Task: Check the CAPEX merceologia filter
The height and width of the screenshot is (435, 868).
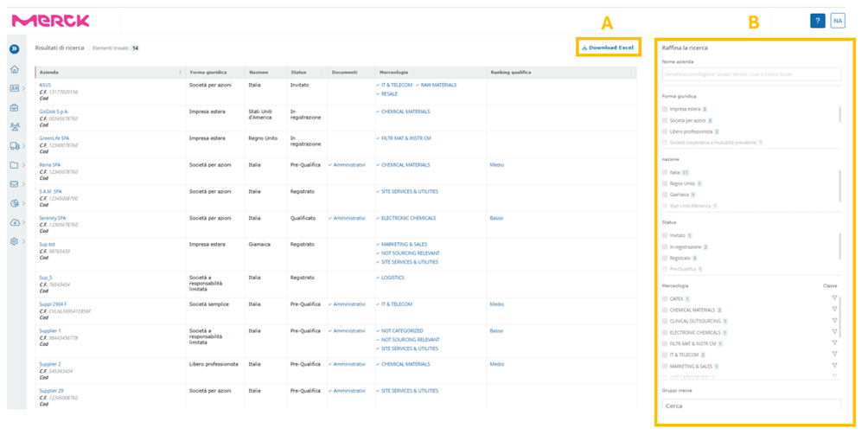Action: pyautogui.click(x=665, y=299)
